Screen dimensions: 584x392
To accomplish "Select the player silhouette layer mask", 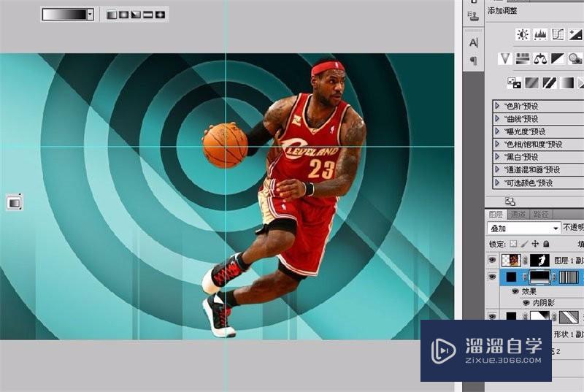I will [x=539, y=260].
